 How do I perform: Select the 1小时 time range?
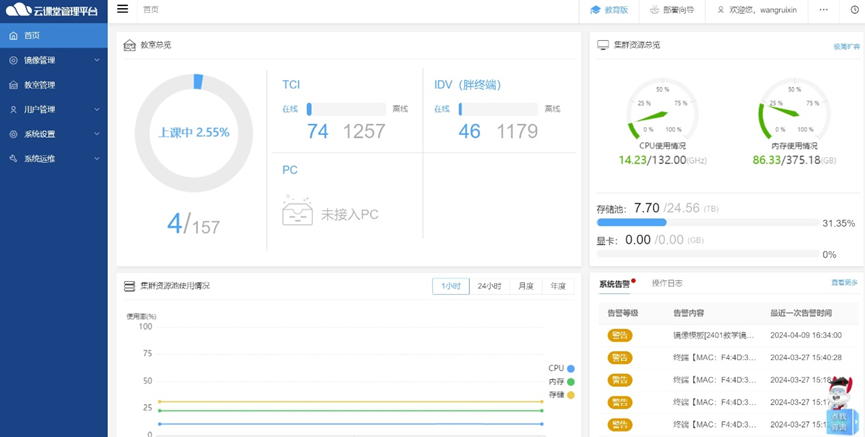[450, 286]
